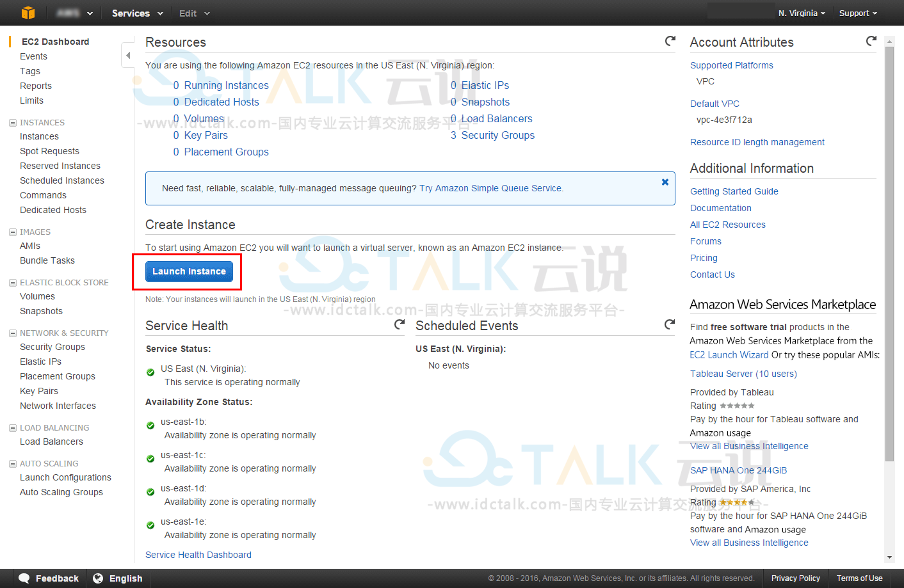Refresh the Scheduled Events section
Screen dimensions: 904x588
(670, 324)
